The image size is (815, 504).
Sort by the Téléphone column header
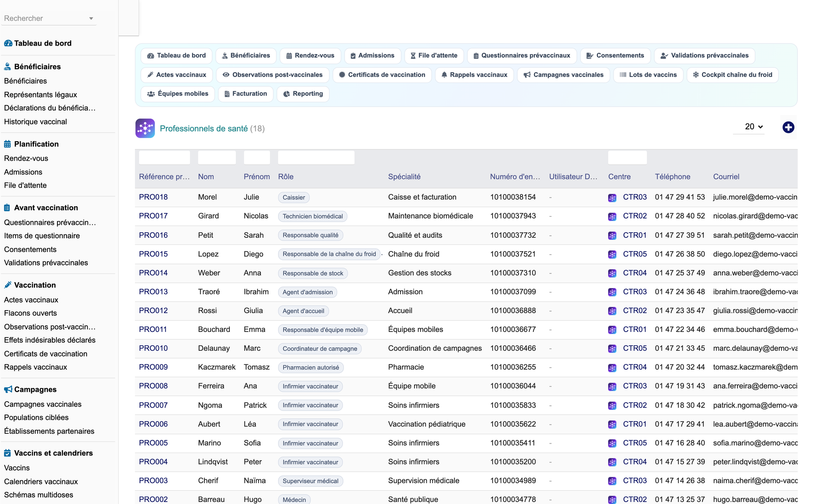[x=673, y=177]
